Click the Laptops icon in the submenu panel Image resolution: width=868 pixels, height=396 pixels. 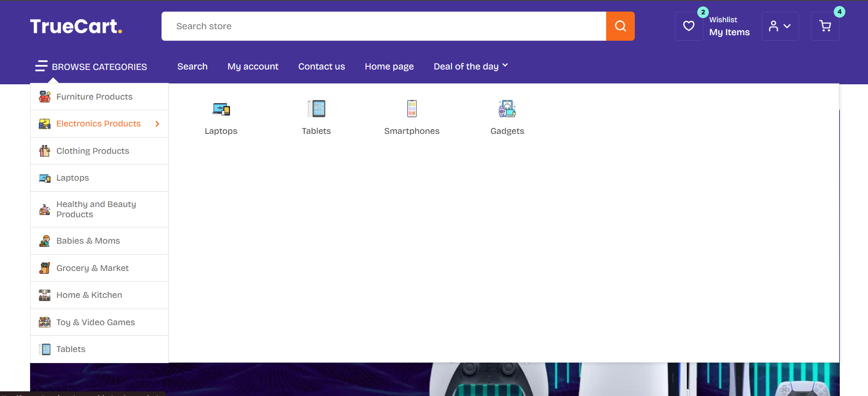tap(221, 109)
